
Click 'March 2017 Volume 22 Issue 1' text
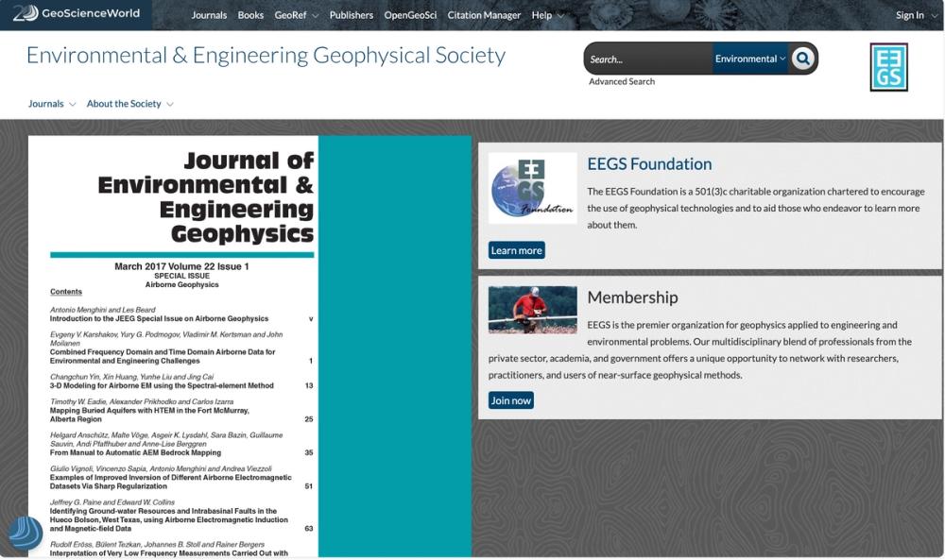click(181, 266)
